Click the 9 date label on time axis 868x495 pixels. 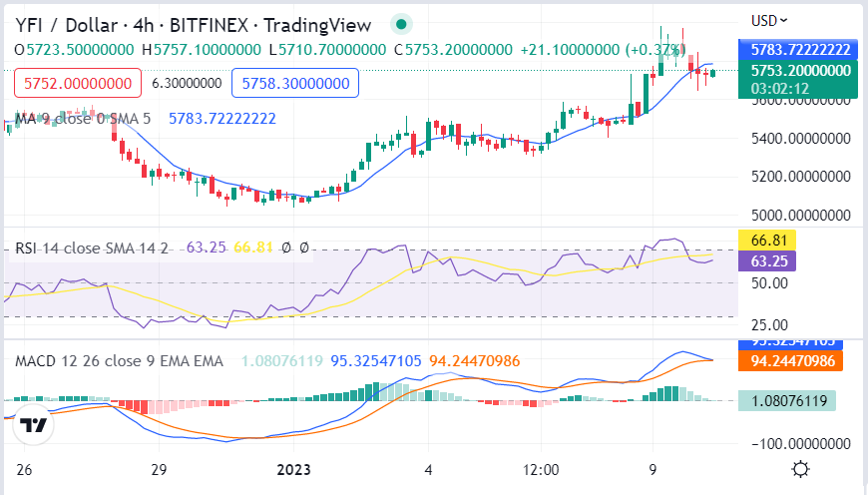click(x=652, y=469)
